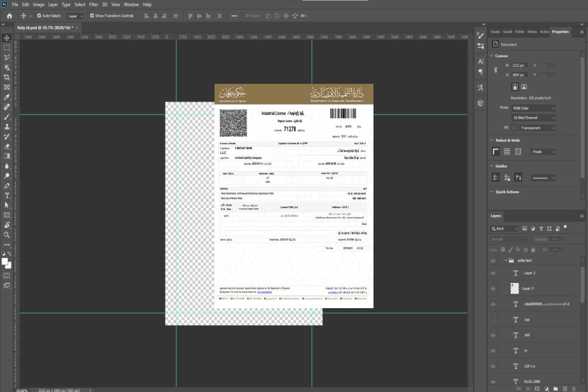588x392 pixels.
Task: Click the Home icon in options bar
Action: [9, 16]
